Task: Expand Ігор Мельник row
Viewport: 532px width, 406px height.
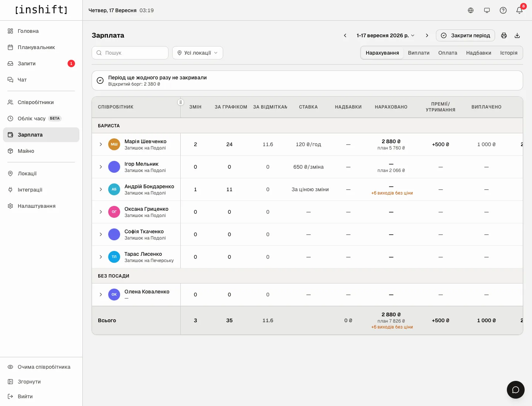Action: pyautogui.click(x=101, y=167)
